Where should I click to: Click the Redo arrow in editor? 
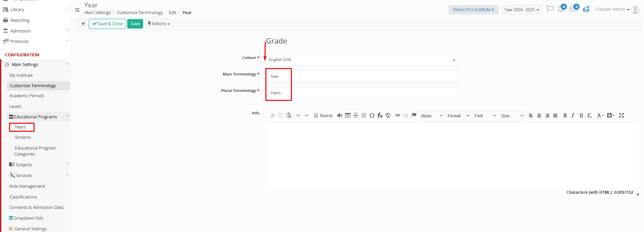coord(306,115)
